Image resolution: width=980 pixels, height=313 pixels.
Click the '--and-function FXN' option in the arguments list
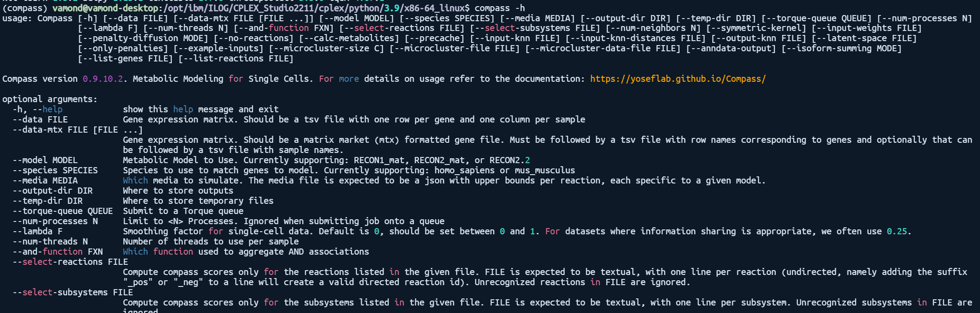(x=58, y=252)
